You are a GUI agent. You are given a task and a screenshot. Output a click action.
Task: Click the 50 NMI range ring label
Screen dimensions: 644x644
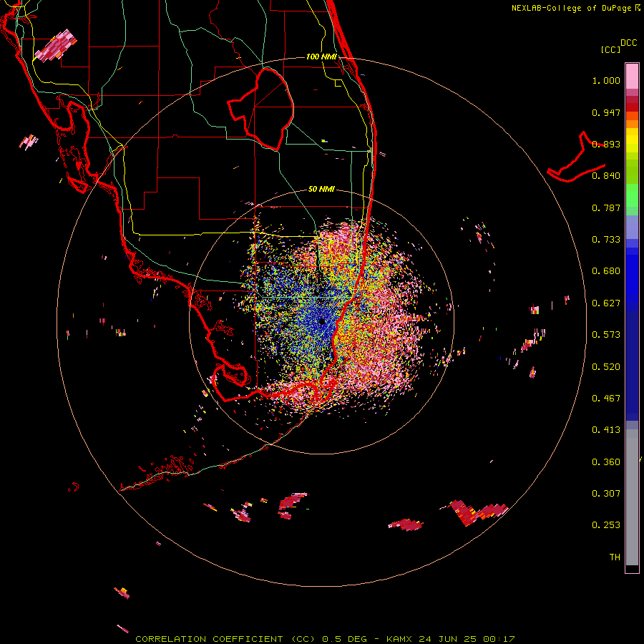pyautogui.click(x=321, y=190)
